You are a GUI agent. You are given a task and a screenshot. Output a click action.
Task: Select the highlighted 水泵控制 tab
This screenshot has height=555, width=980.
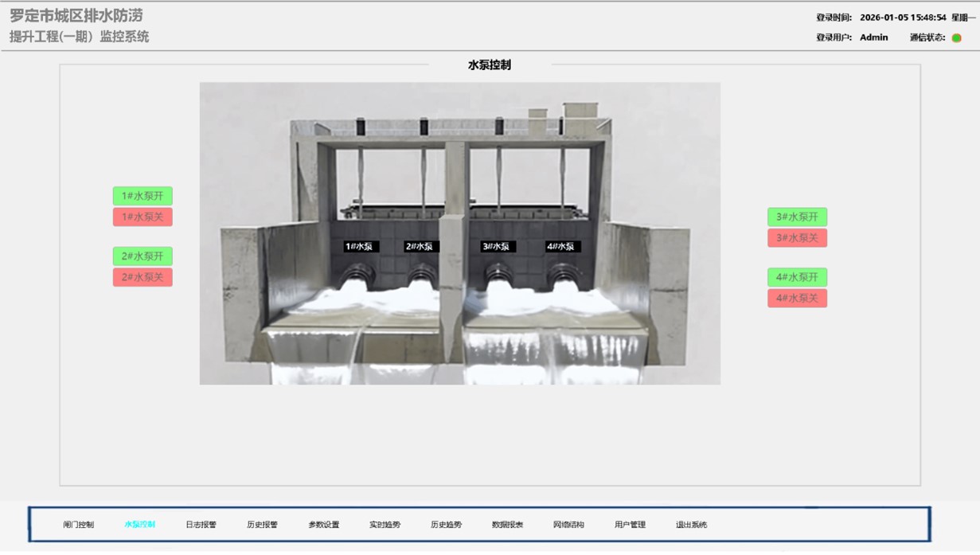[140, 525]
